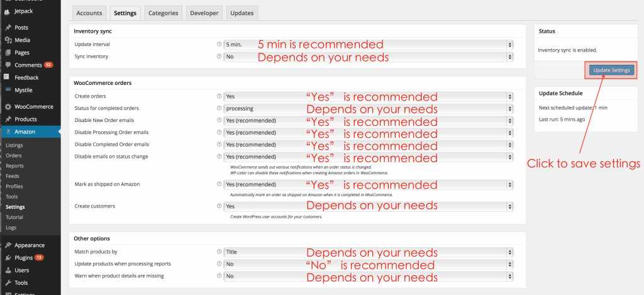Click the Products icon in sidebar
Image resolution: width=644 pixels, height=295 pixels.
click(8, 119)
